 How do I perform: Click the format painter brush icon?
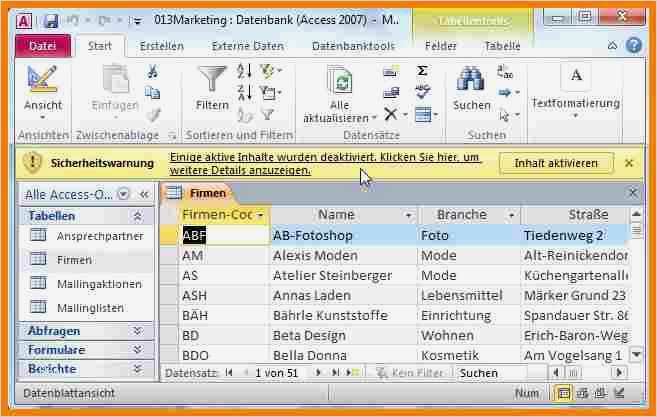(x=154, y=114)
